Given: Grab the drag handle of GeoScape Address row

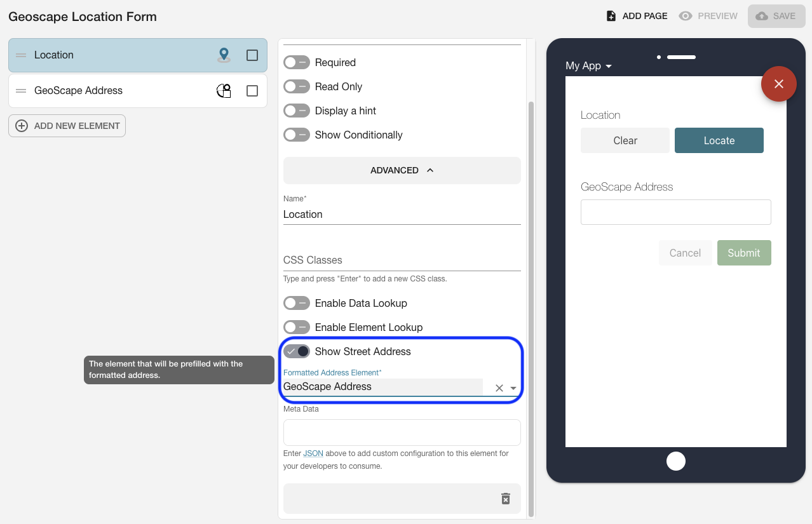Looking at the screenshot, I should click(x=21, y=91).
